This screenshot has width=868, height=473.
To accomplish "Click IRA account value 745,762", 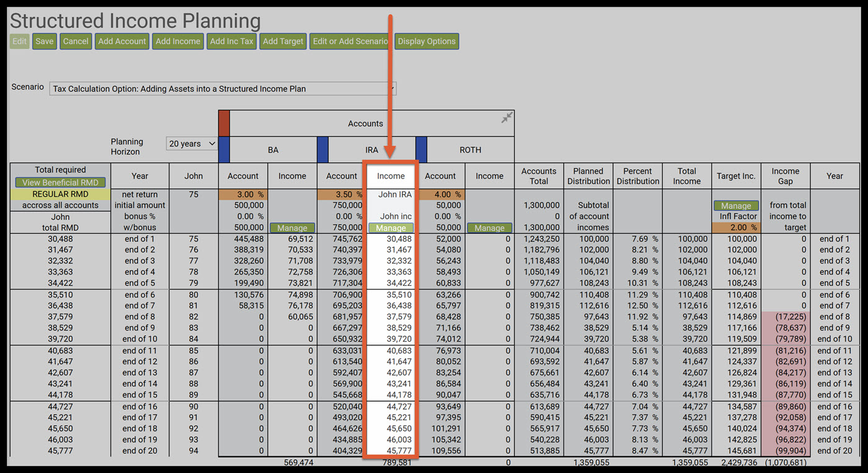I will pos(348,239).
